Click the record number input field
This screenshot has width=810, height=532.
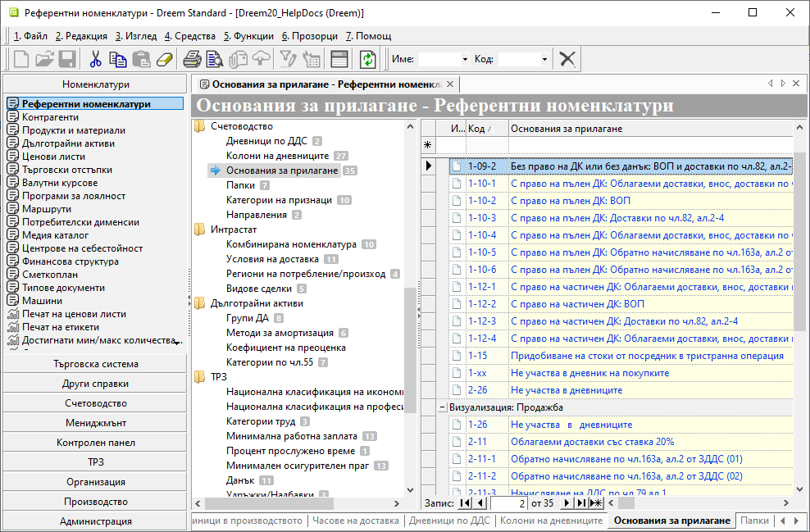[x=508, y=503]
